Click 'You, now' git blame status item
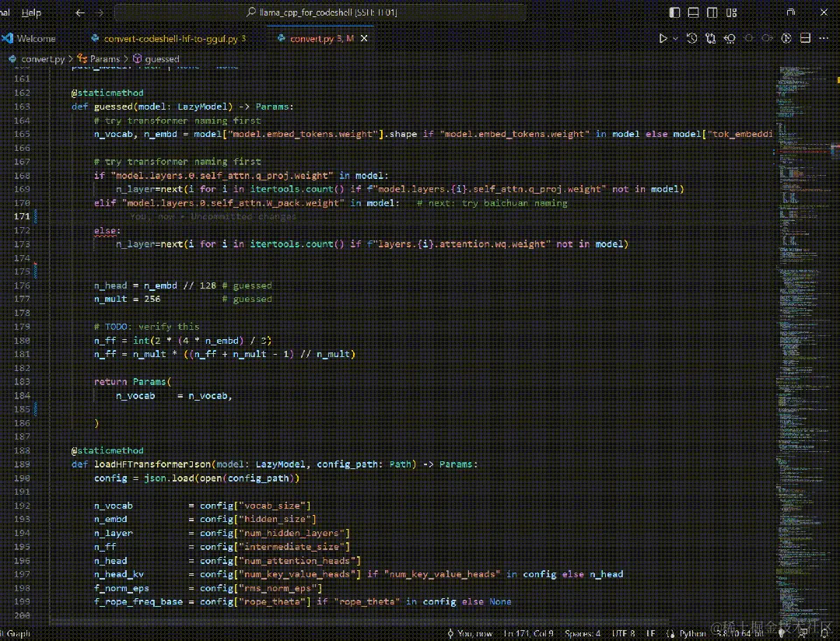The image size is (840, 641). click(x=470, y=633)
